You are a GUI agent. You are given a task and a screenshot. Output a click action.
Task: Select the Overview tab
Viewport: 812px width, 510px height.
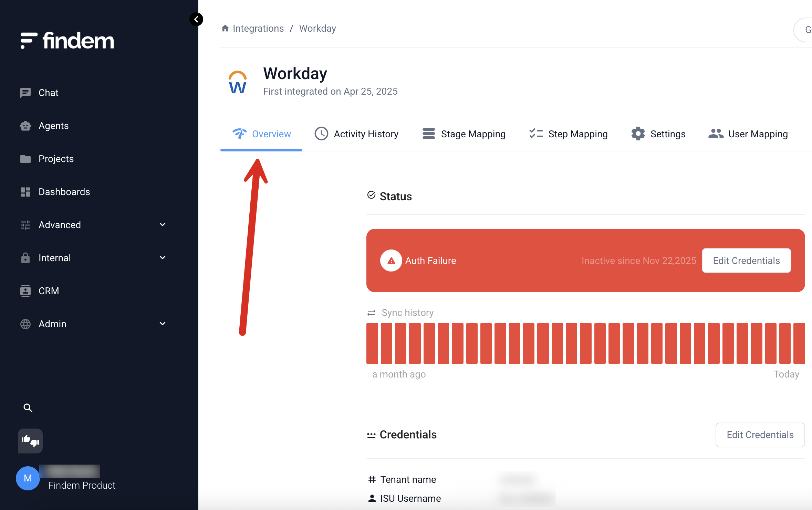pyautogui.click(x=261, y=134)
